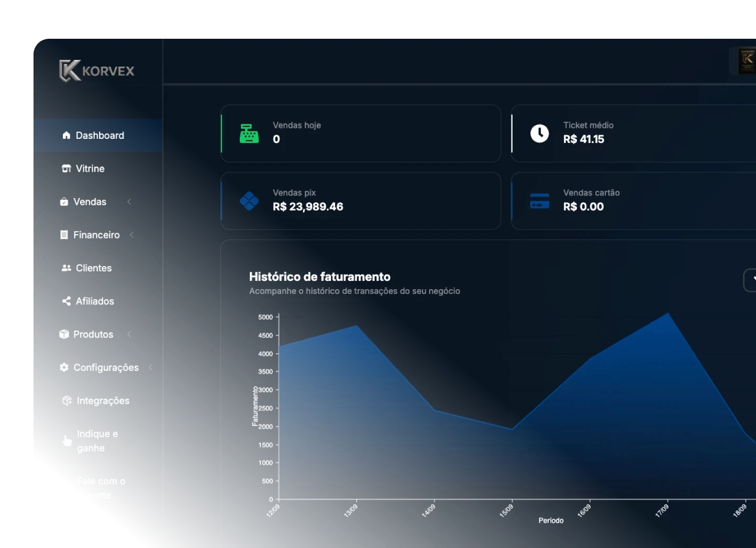Viewport: 756px width, 548px height.
Task: Click the Indique e ganhe hand icon
Action: click(67, 441)
